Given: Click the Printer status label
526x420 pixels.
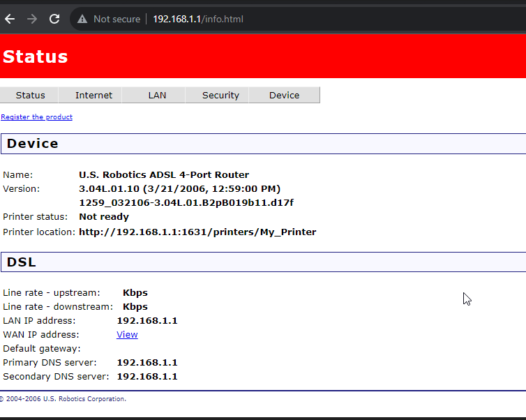Looking at the screenshot, I should point(35,217).
